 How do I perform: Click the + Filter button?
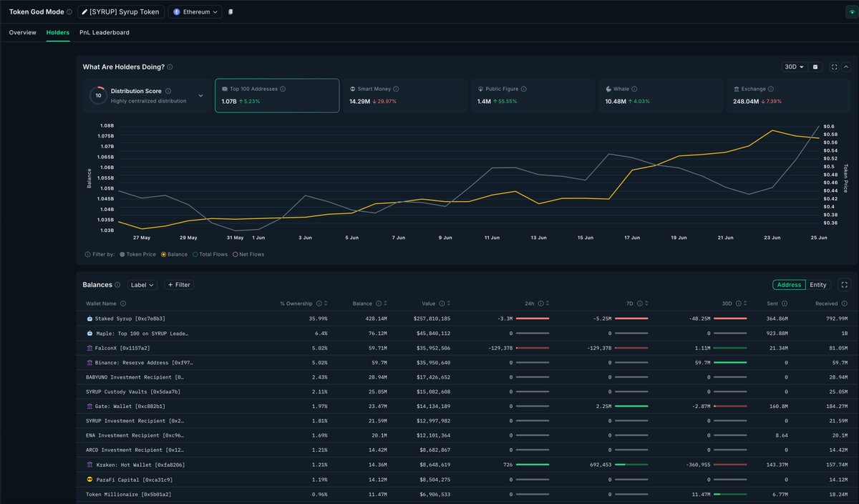pos(178,285)
